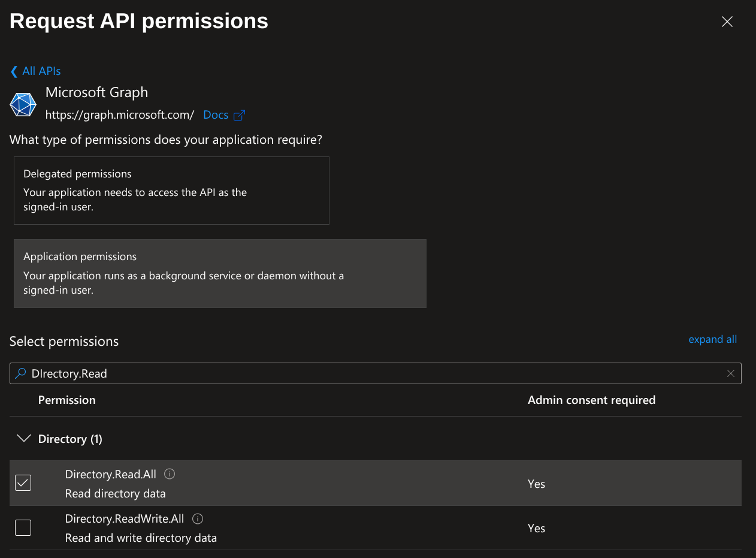Screen dimensions: 756x558
Task: Uncheck the Directory.Read.All checkbox
Action: [x=23, y=482]
